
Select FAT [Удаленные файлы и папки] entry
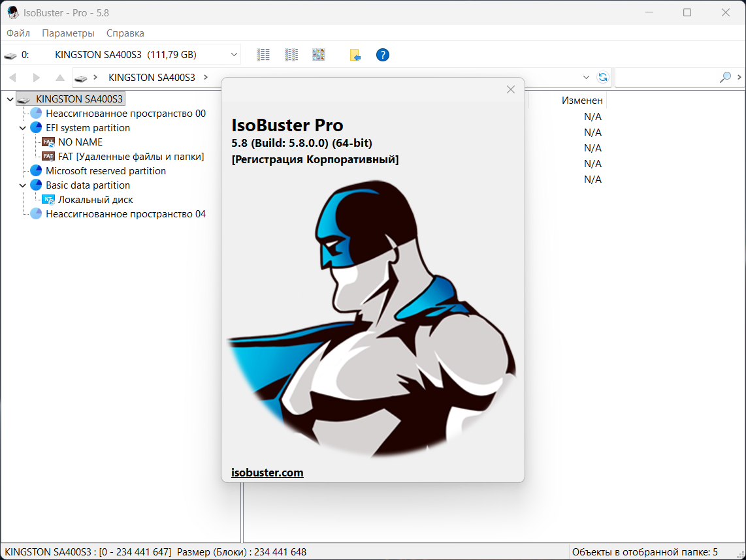131,157
